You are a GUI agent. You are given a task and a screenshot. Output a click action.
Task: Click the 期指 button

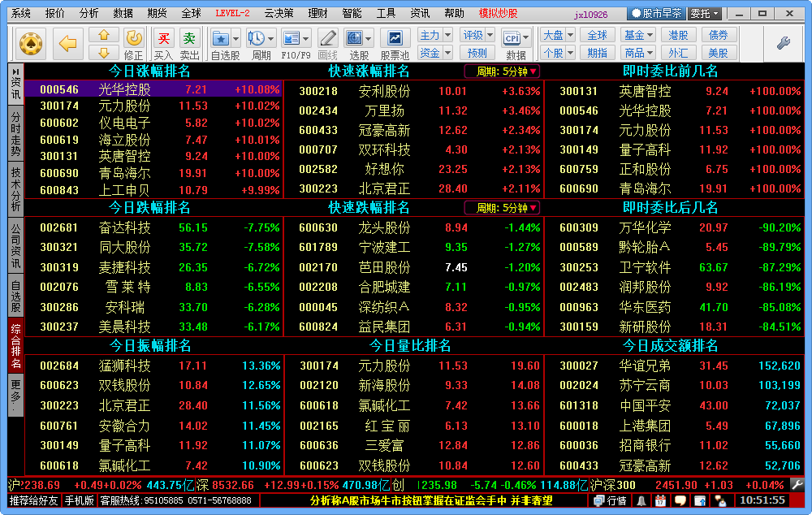point(597,52)
